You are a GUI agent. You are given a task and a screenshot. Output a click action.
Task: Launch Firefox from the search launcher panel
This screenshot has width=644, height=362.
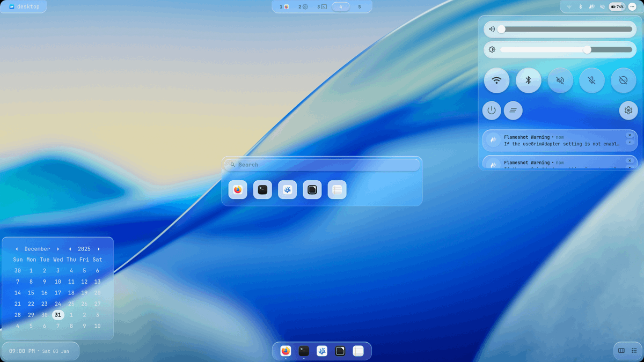tap(238, 190)
